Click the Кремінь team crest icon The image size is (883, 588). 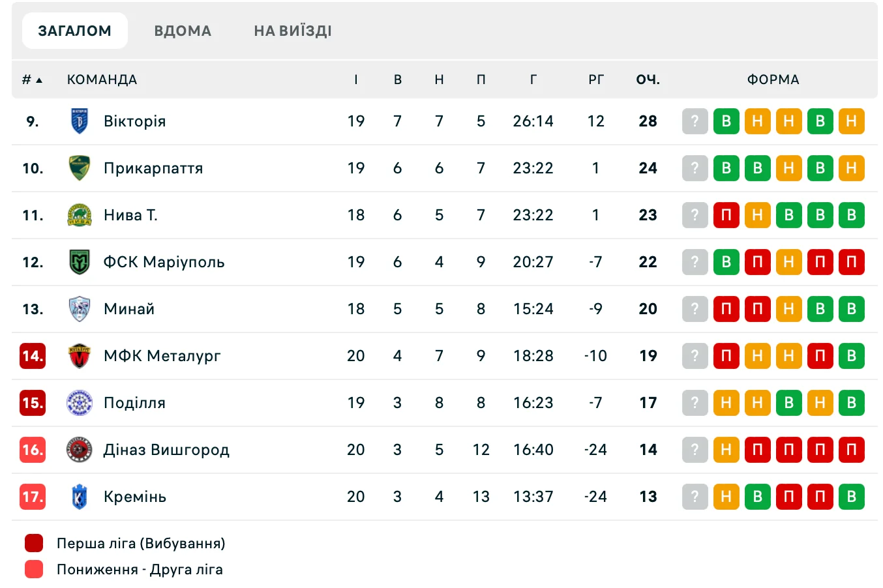pyautogui.click(x=80, y=497)
